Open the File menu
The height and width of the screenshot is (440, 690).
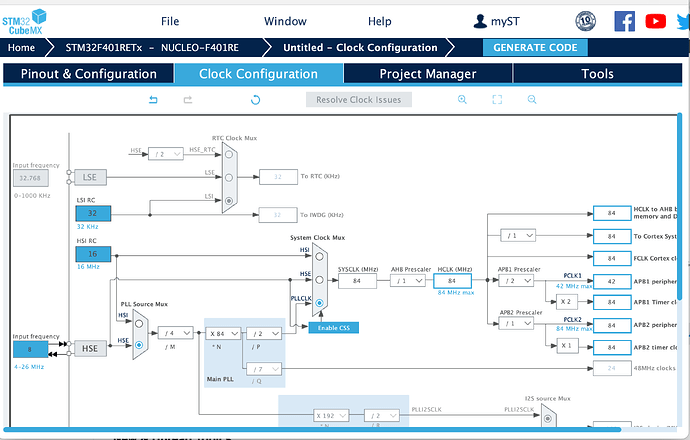point(170,21)
